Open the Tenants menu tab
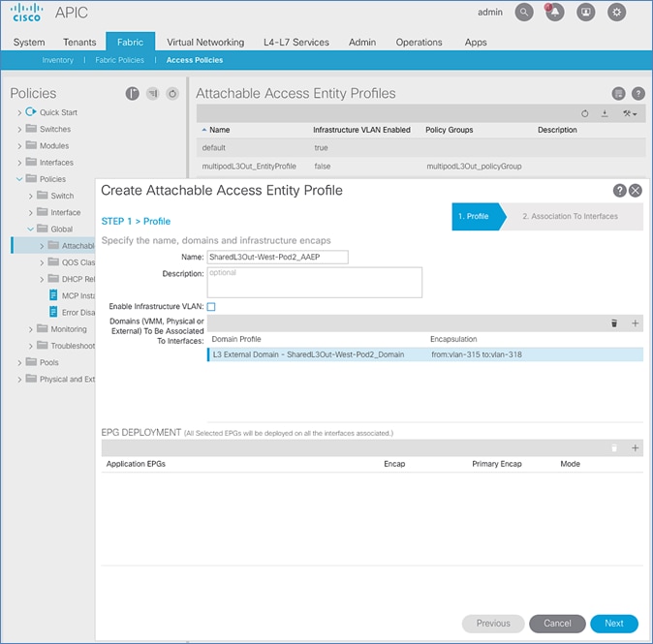This screenshot has height=644, width=653. coord(79,42)
